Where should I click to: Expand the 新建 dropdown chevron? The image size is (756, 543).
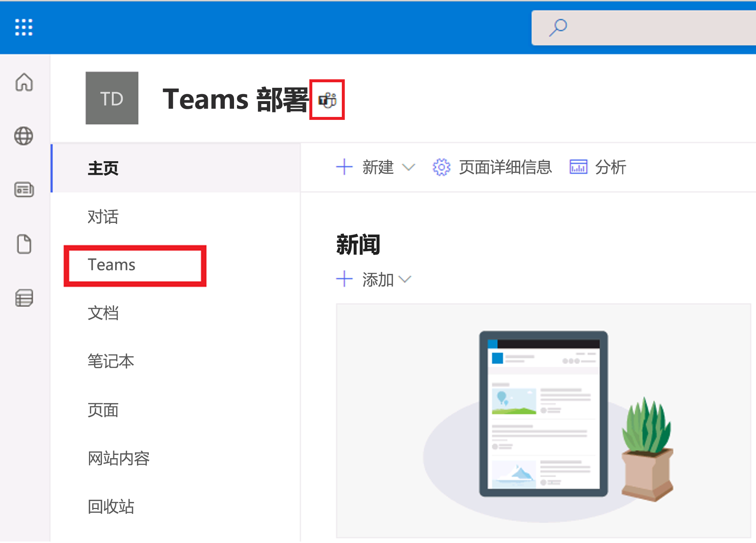[408, 167]
